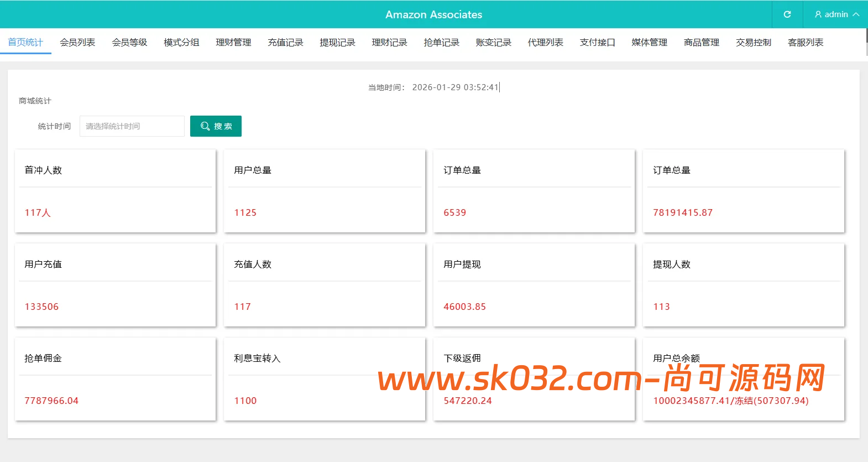Click 利息宝转入 card title
868x462 pixels.
(257, 358)
